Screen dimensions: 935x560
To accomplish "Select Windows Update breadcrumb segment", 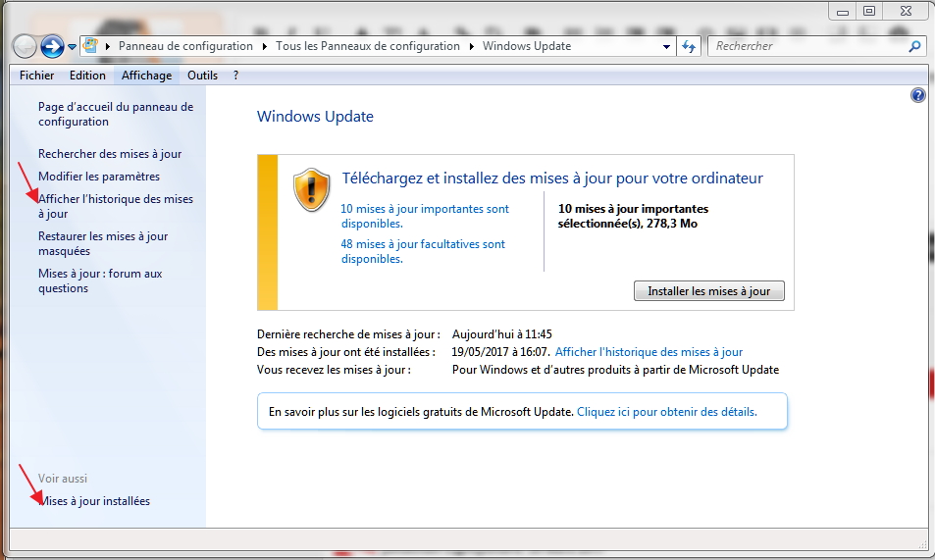I will (x=527, y=46).
